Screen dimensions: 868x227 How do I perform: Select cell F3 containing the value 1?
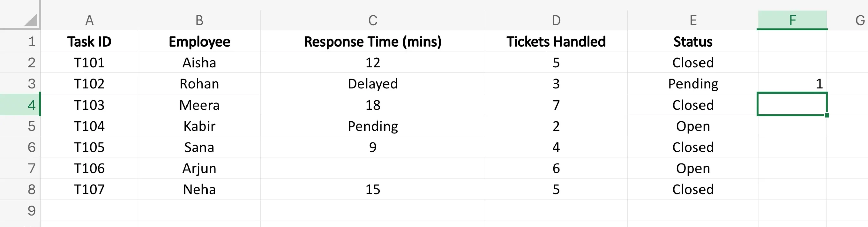[x=792, y=84]
